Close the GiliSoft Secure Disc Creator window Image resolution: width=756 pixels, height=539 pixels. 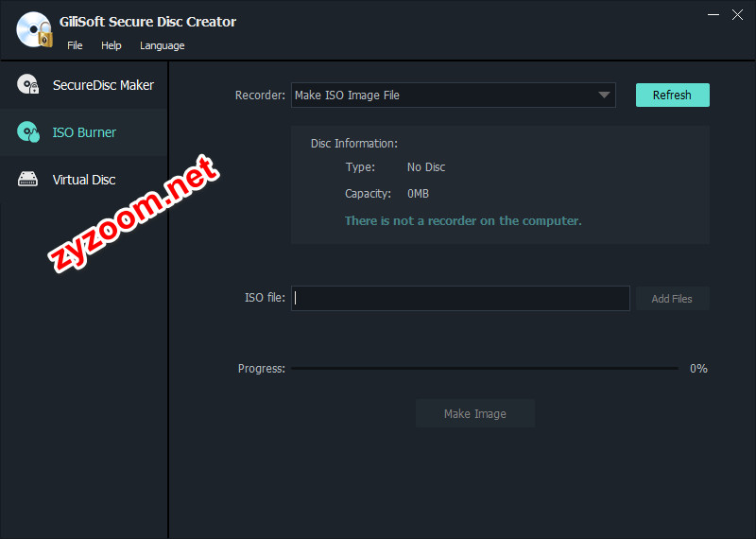click(x=737, y=15)
